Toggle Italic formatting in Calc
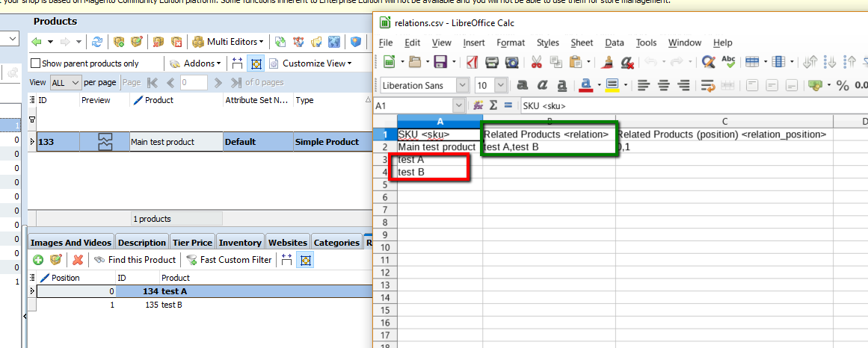868x348 pixels. click(x=542, y=85)
